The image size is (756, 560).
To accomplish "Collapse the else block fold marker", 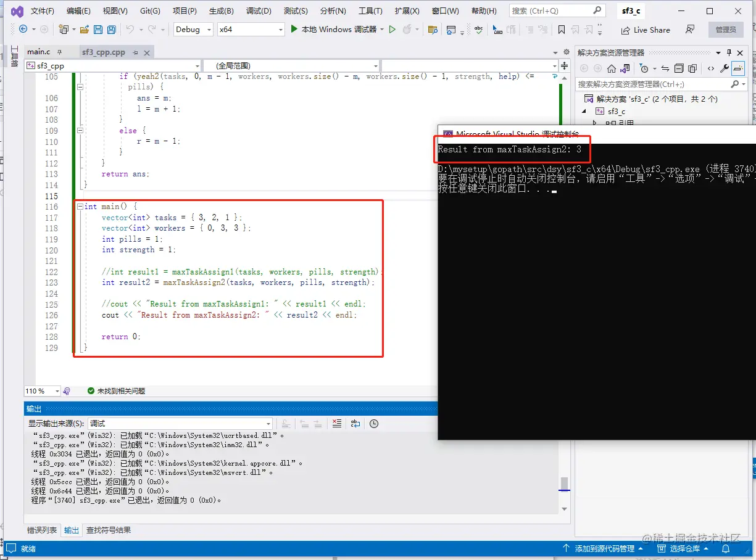I will 80,131.
